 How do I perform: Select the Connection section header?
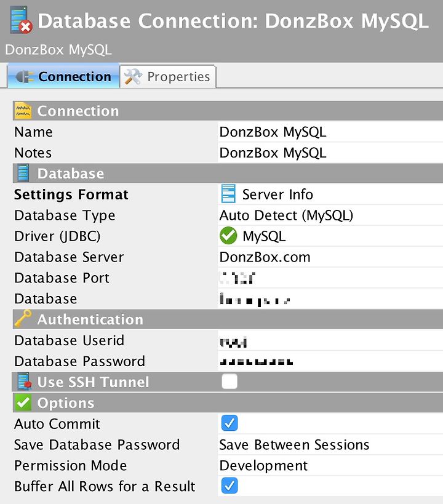click(228, 111)
